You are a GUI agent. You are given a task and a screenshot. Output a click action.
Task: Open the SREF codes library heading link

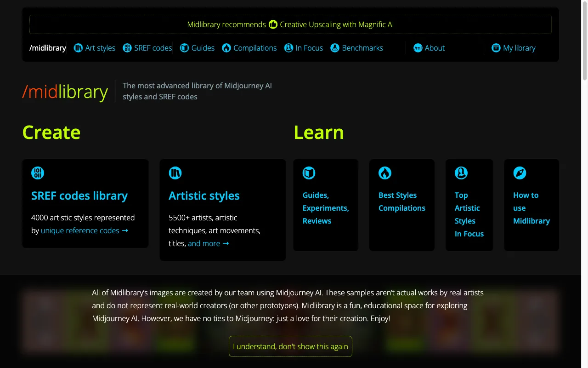coord(79,195)
